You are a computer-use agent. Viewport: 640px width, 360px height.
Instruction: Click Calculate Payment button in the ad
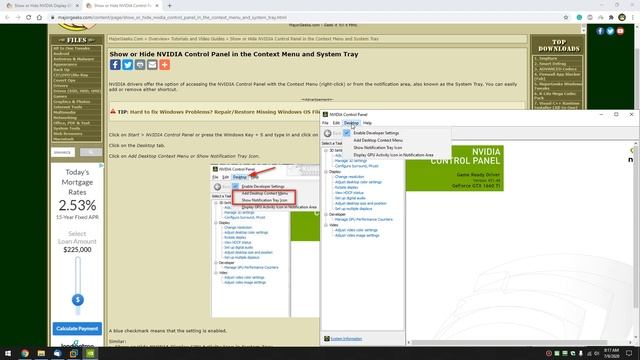coord(77,329)
